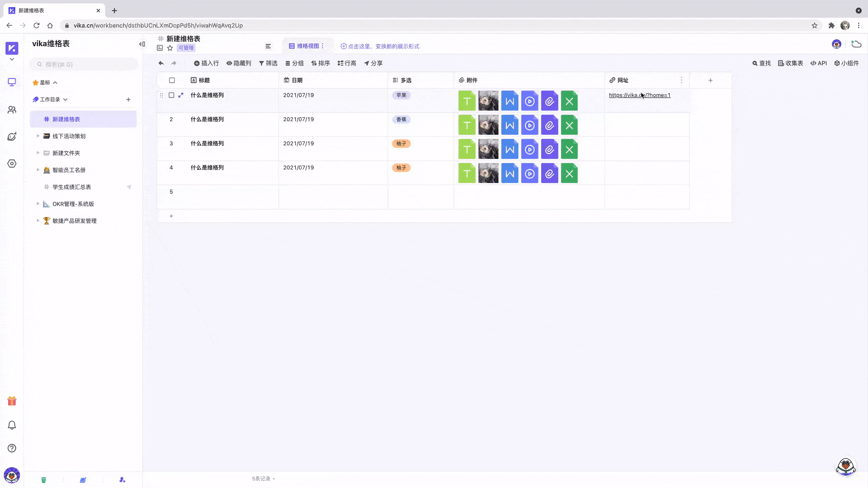Open the 小组件 widgets panel
The width and height of the screenshot is (868, 488).
847,63
